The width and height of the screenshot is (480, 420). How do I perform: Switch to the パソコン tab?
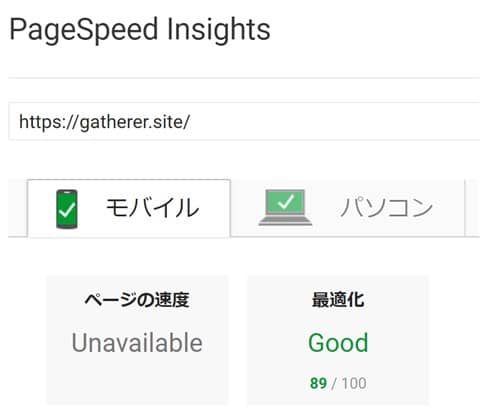348,208
